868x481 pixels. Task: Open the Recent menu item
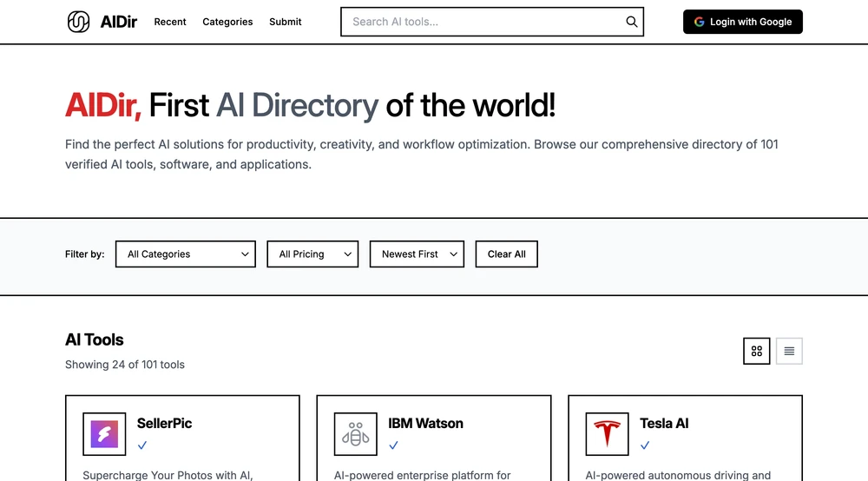pos(170,22)
